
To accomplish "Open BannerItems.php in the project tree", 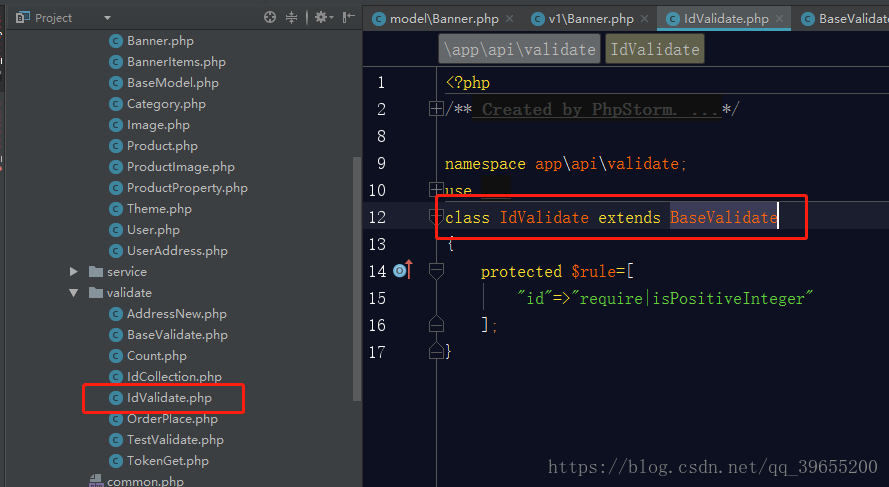I will coord(176,62).
